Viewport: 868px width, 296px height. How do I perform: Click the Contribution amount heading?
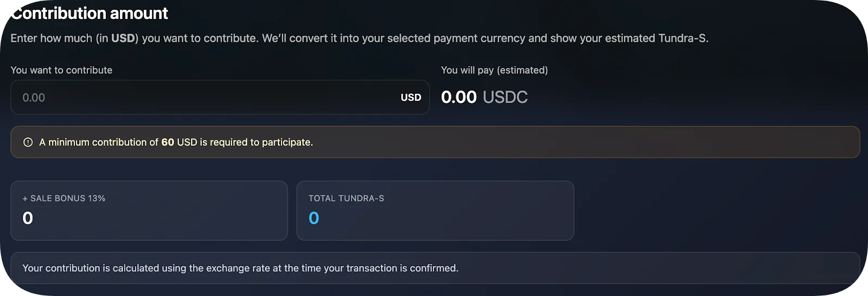point(90,13)
